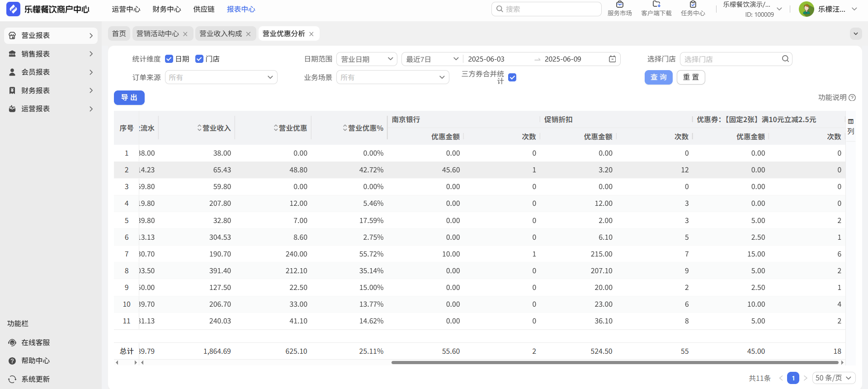This screenshot has height=389, width=868.
Task: Click the 重置 button
Action: click(691, 77)
